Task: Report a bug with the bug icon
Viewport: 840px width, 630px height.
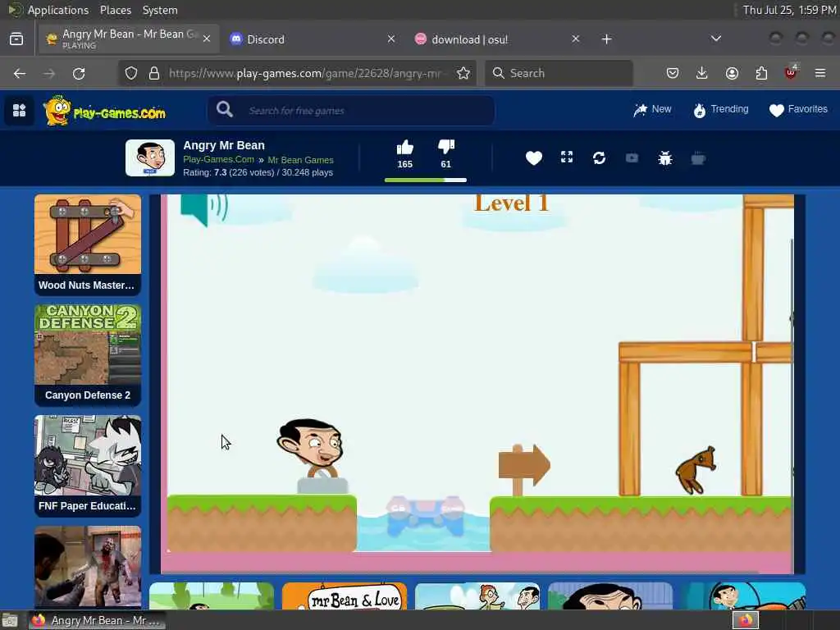Action: (x=664, y=158)
